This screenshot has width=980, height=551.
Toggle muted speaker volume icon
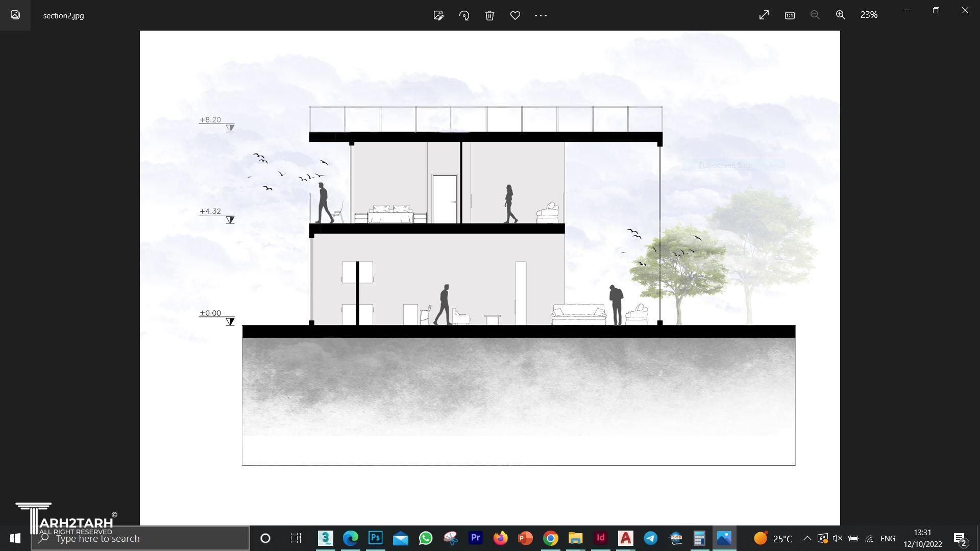click(x=837, y=538)
